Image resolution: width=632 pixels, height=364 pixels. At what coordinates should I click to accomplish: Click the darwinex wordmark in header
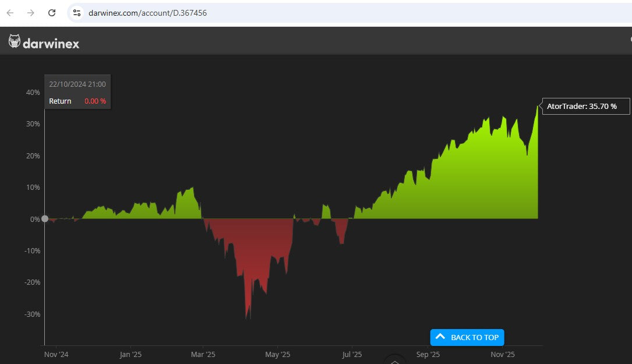51,43
